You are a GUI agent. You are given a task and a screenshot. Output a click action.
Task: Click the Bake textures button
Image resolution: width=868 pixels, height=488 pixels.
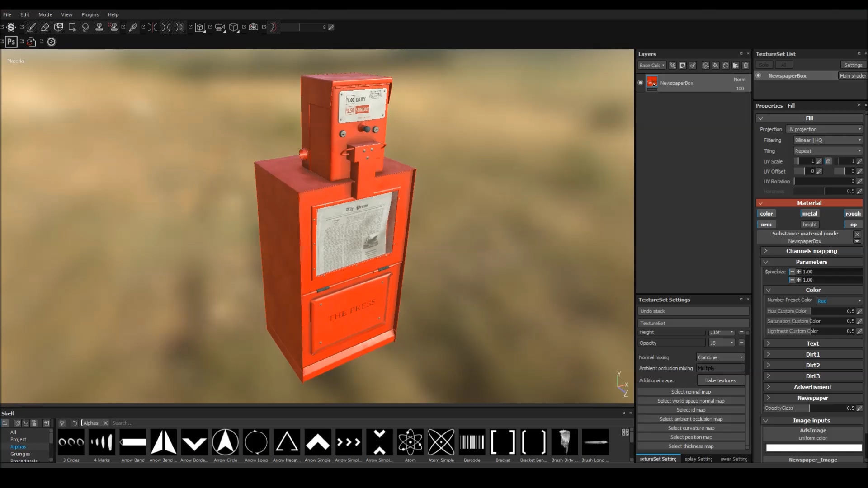pyautogui.click(x=721, y=380)
